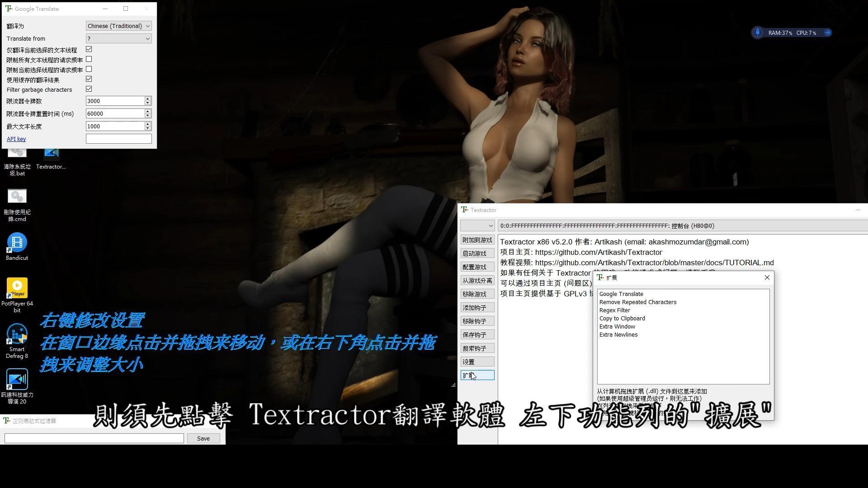The height and width of the screenshot is (488, 868).
Task: Open the Textractor shortcut on the desktop
Action: (x=51, y=154)
